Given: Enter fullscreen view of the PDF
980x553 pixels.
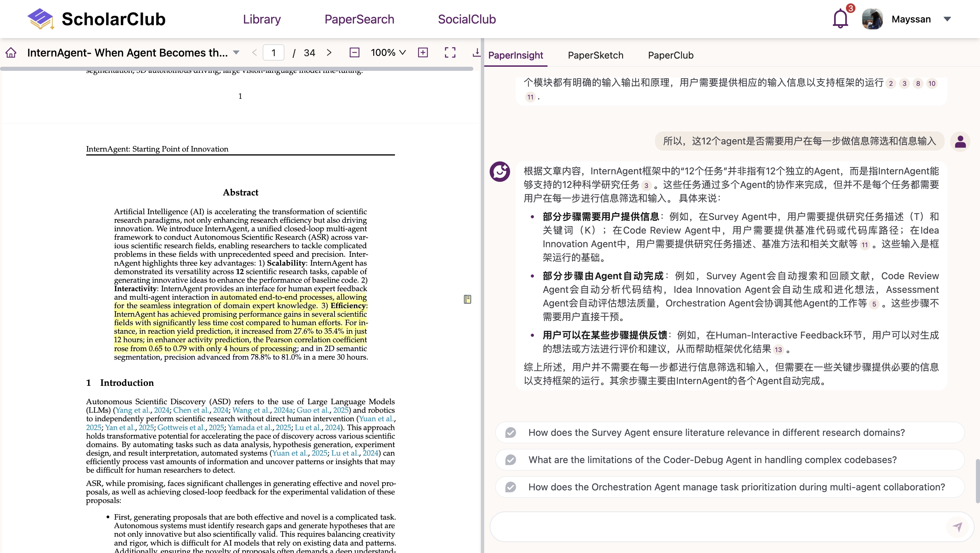Looking at the screenshot, I should click(450, 52).
